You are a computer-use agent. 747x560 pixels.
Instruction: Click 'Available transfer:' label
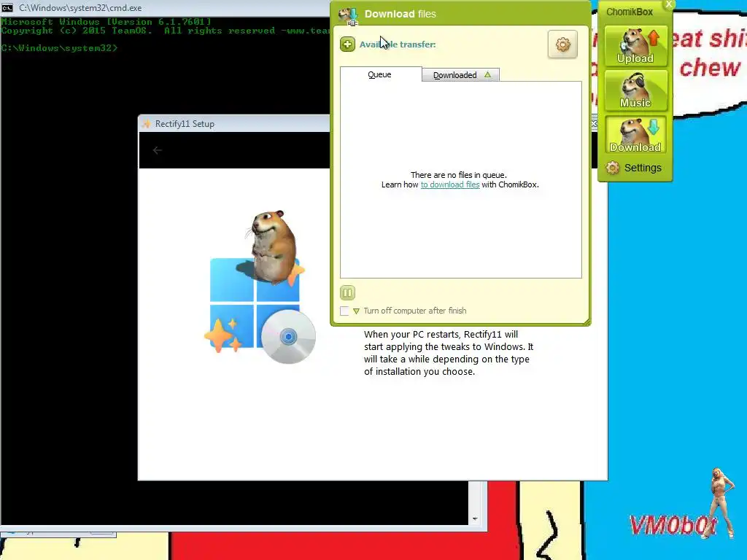point(398,44)
